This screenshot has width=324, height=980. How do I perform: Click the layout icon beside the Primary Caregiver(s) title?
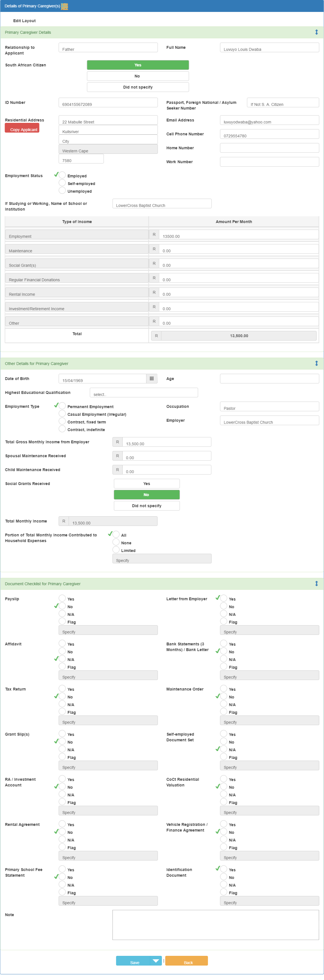point(65,7)
